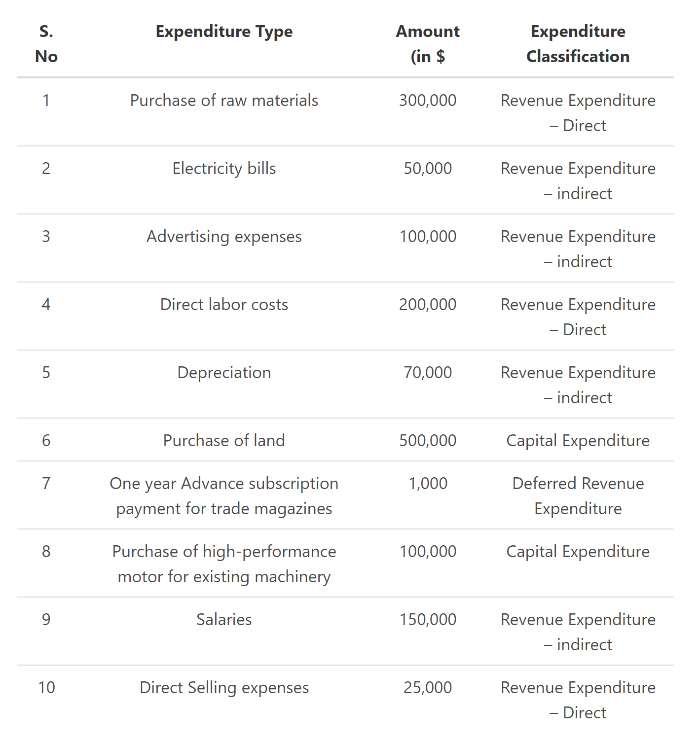Image resolution: width=700 pixels, height=740 pixels.
Task: Click the "S. No" column header
Action: pyautogui.click(x=46, y=44)
